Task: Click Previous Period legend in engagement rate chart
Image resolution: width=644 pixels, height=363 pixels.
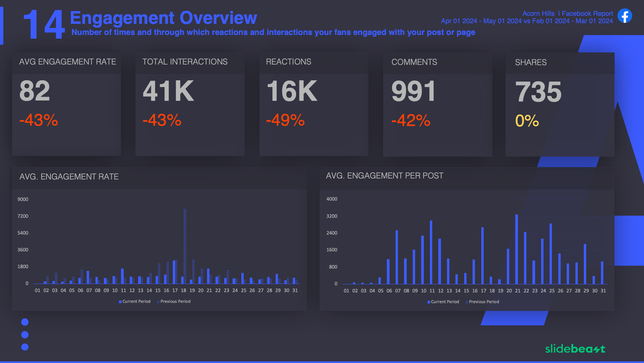Action: [x=173, y=301]
